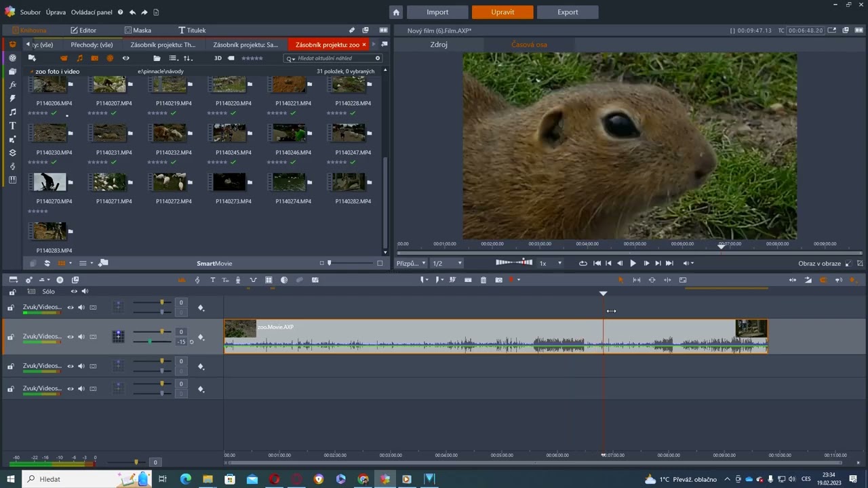Viewport: 868px width, 488px height.
Task: Take a snapshot with camera icon
Action: point(499,280)
